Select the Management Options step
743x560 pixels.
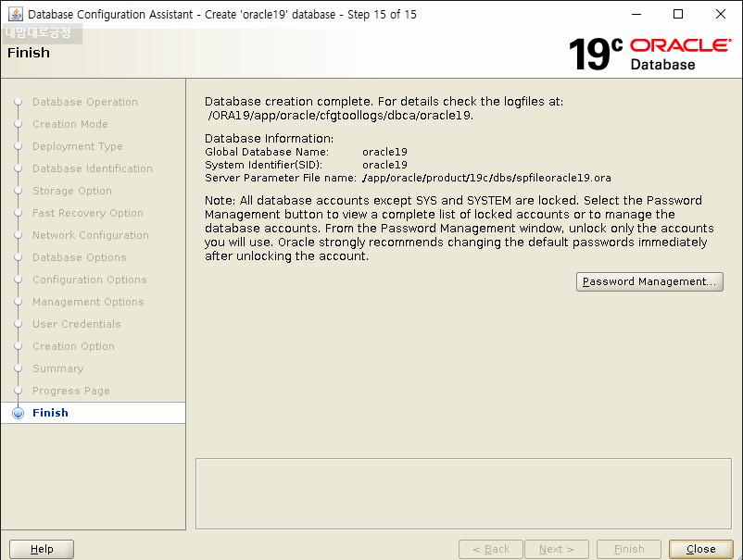coord(88,302)
